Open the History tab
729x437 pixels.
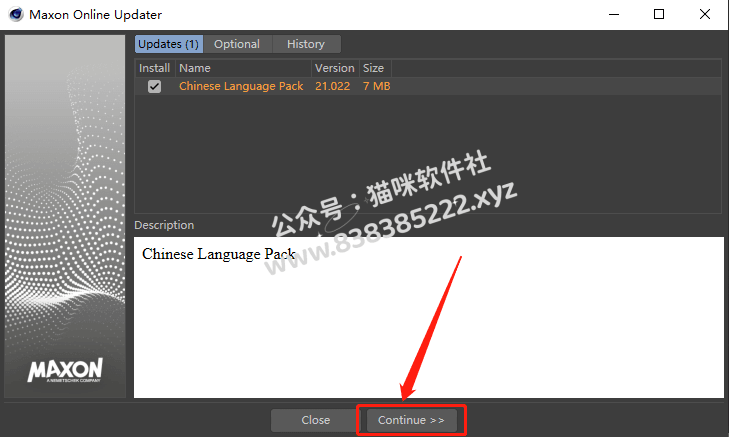click(306, 44)
